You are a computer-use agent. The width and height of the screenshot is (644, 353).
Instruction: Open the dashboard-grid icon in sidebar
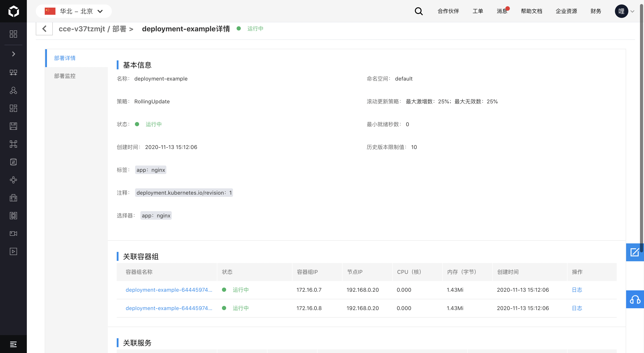coord(13,108)
